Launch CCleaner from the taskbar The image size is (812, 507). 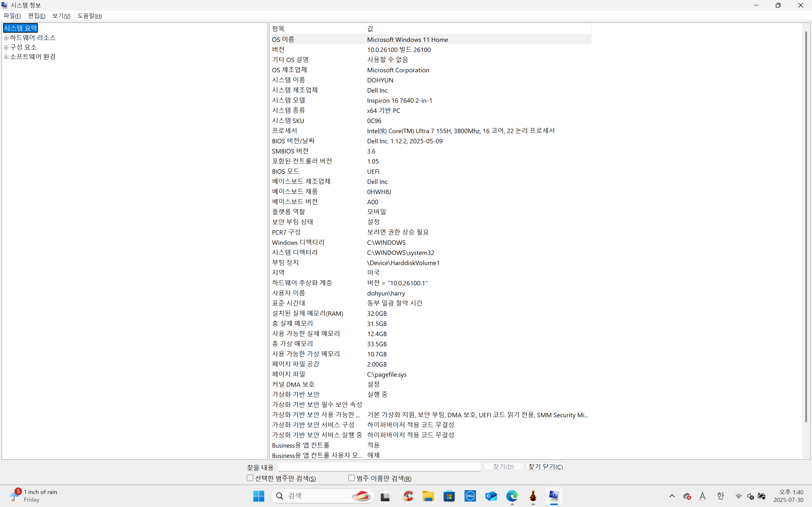click(407, 496)
